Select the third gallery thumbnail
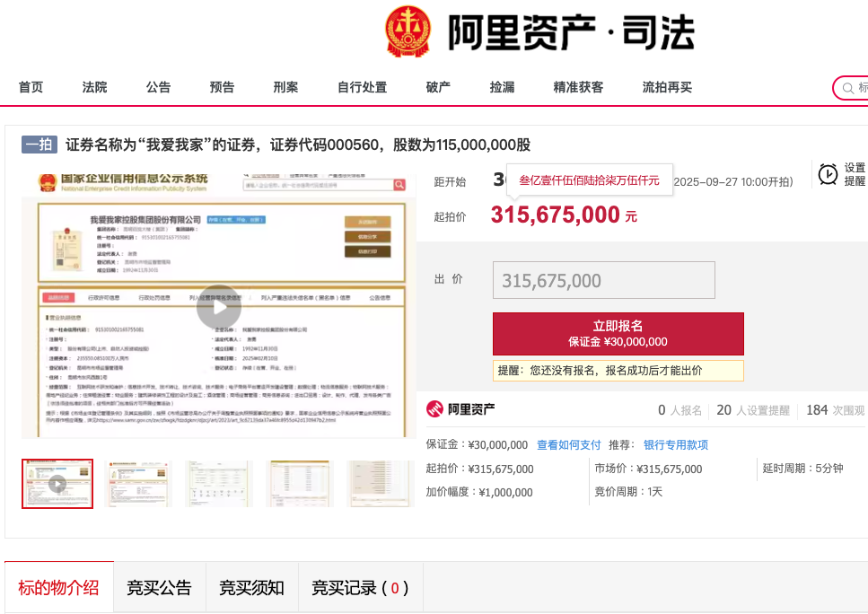Viewport: 868px width, 614px height. point(219,483)
